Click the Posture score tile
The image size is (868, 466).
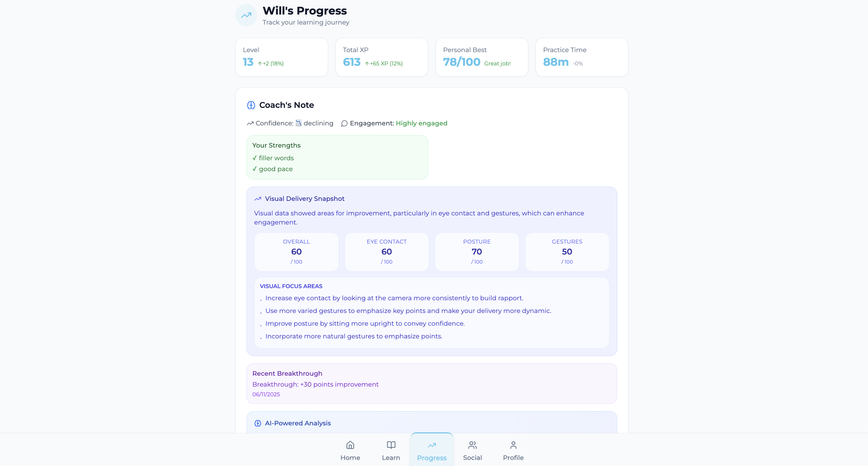point(477,252)
